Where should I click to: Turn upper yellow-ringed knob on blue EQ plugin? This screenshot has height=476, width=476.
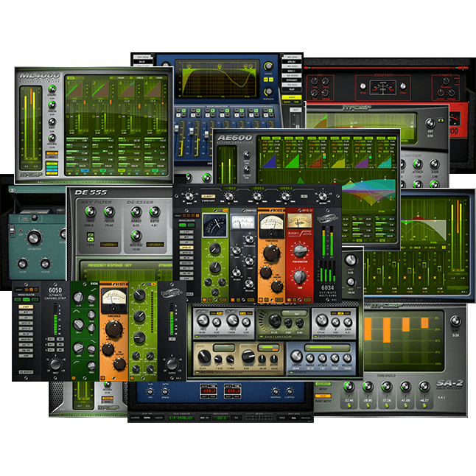tap(267, 66)
